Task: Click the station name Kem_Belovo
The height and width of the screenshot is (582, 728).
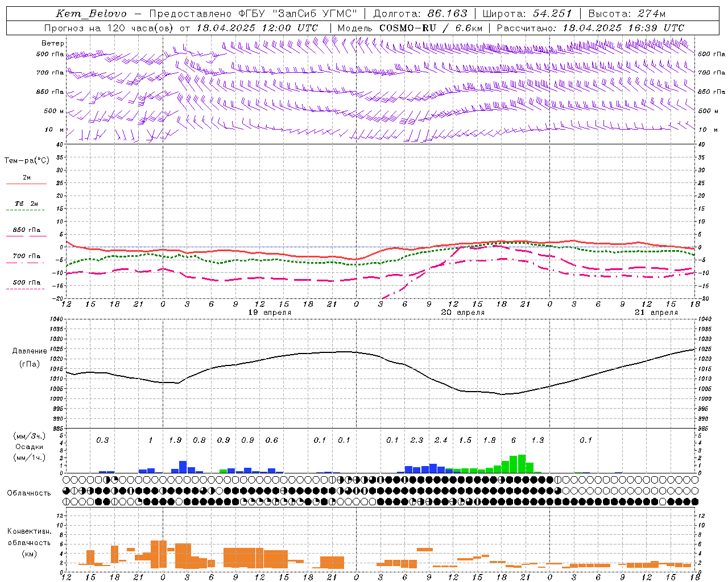Action: click(x=91, y=14)
